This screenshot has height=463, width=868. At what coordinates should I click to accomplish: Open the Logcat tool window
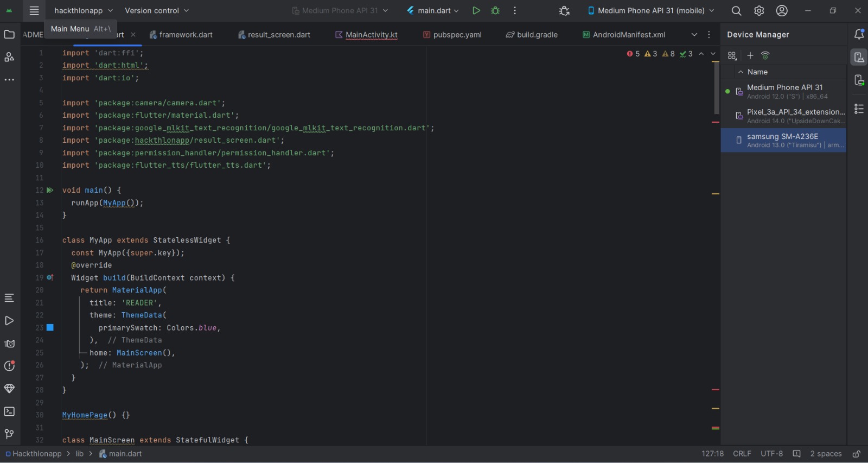click(9, 344)
